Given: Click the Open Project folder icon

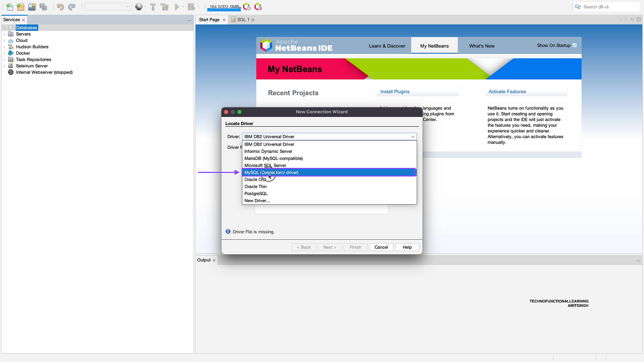Looking at the screenshot, I should tap(32, 7).
